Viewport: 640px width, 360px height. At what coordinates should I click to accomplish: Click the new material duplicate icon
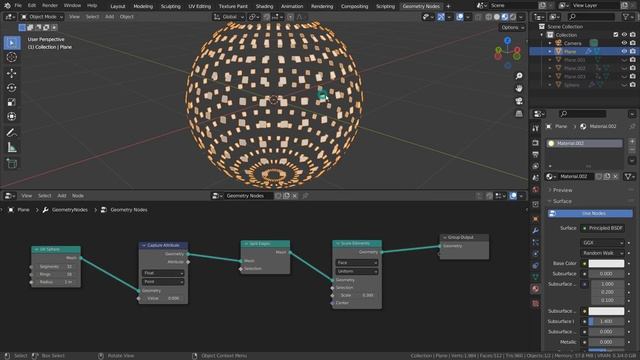(607, 176)
